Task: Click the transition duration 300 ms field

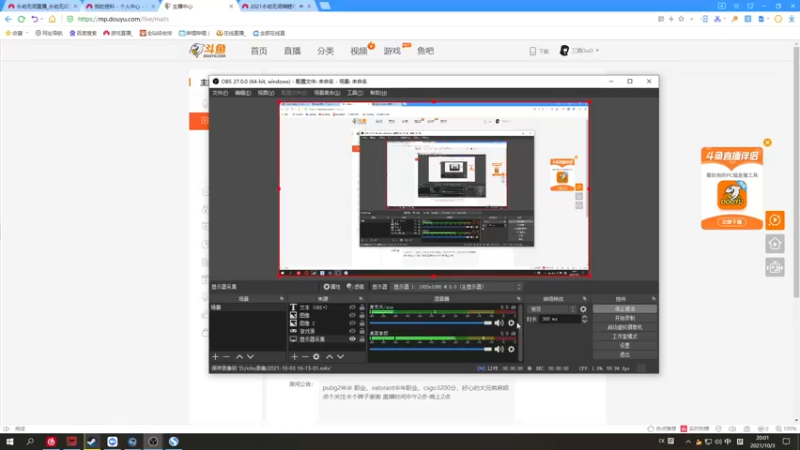Action: point(559,319)
